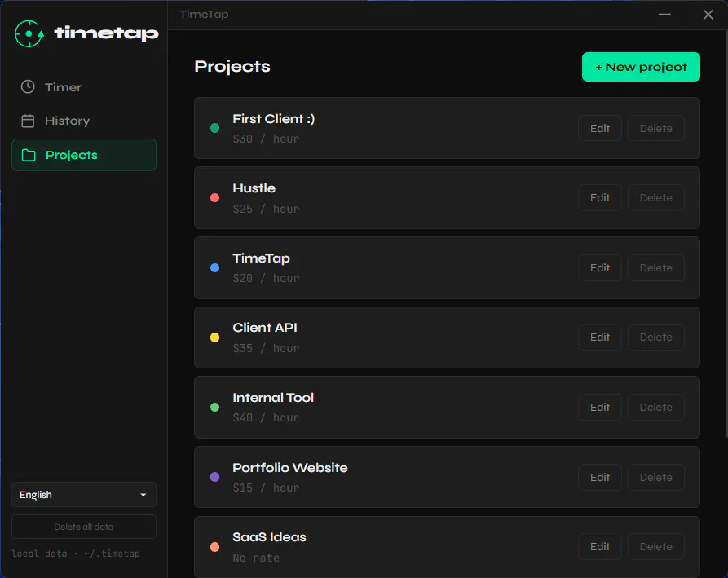Click the local data ~/.timetap path text
This screenshot has width=728, height=578.
click(76, 554)
